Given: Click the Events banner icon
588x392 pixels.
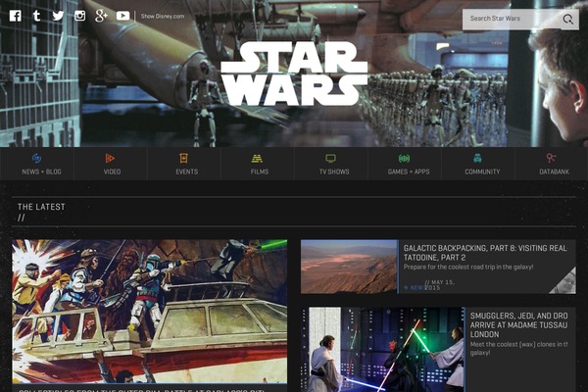Looking at the screenshot, I should (x=183, y=159).
